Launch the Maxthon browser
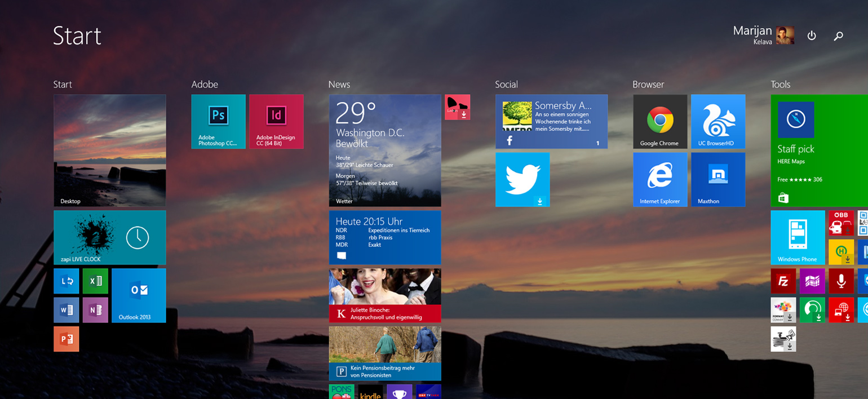The image size is (868, 399). click(718, 180)
